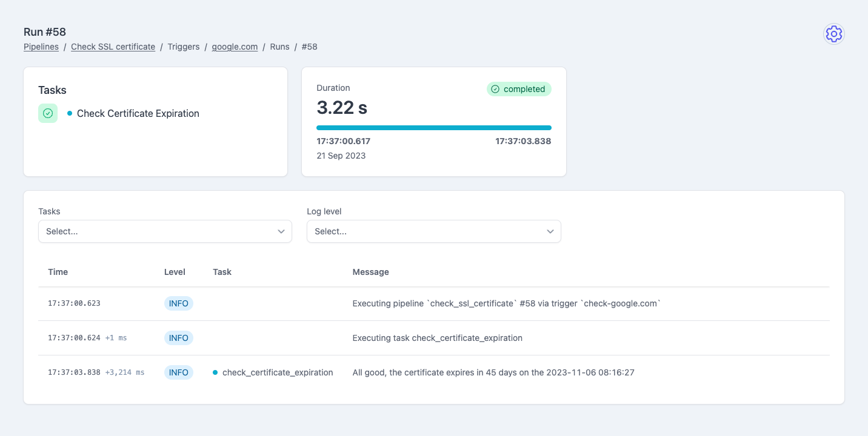This screenshot has height=436, width=868.
Task: Click the +1 ms delta label
Action: tap(116, 338)
